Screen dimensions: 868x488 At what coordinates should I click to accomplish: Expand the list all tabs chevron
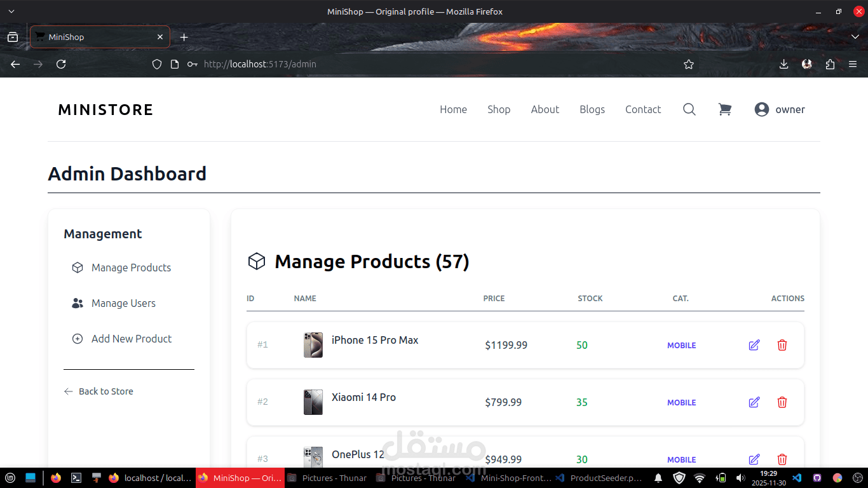pos(855,37)
